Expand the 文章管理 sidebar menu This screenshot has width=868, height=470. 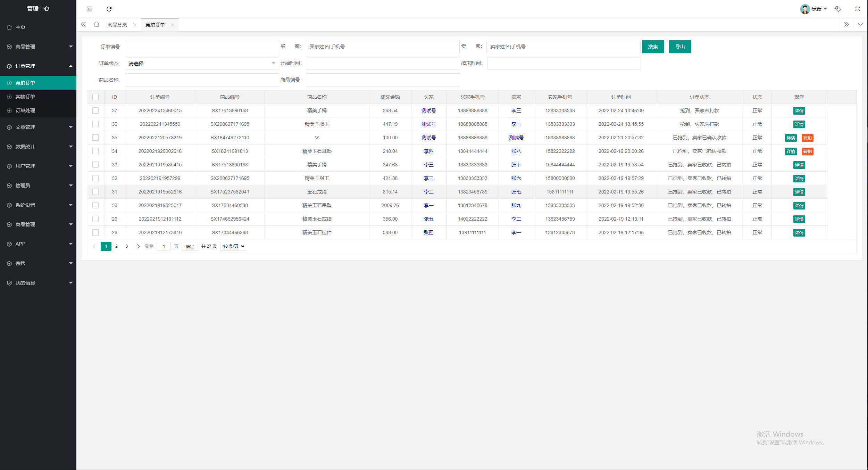[38, 127]
